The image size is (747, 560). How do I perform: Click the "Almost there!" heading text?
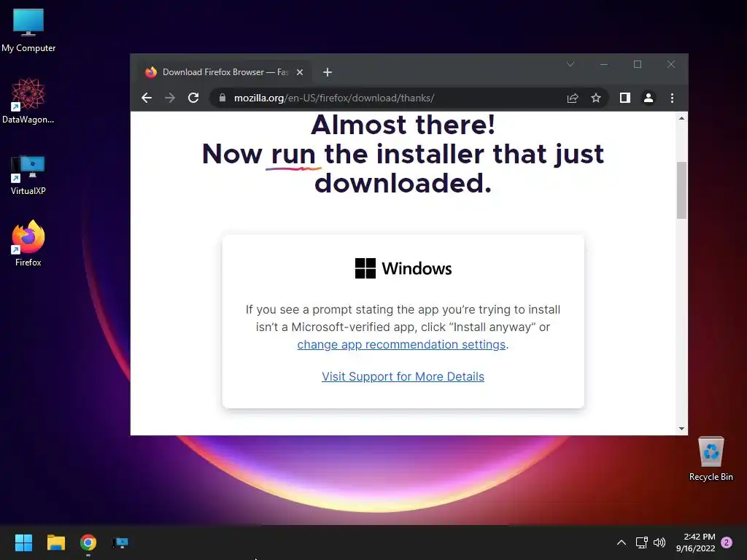coord(403,125)
